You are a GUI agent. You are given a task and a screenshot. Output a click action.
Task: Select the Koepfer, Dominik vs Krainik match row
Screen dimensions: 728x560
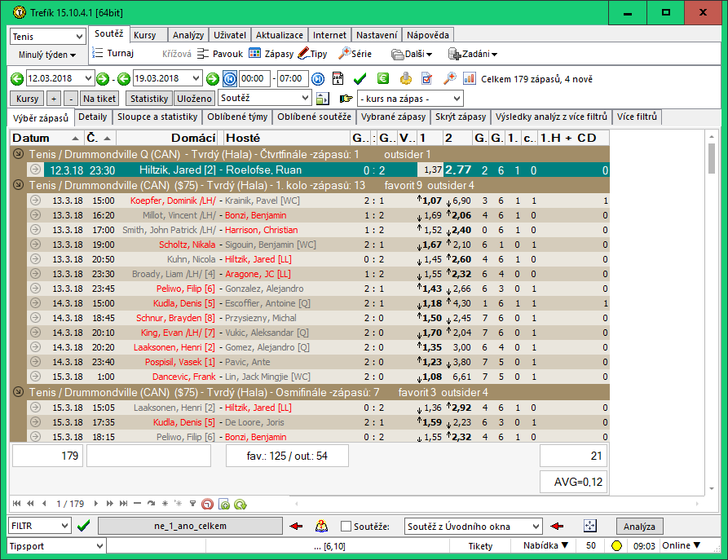(x=318, y=201)
